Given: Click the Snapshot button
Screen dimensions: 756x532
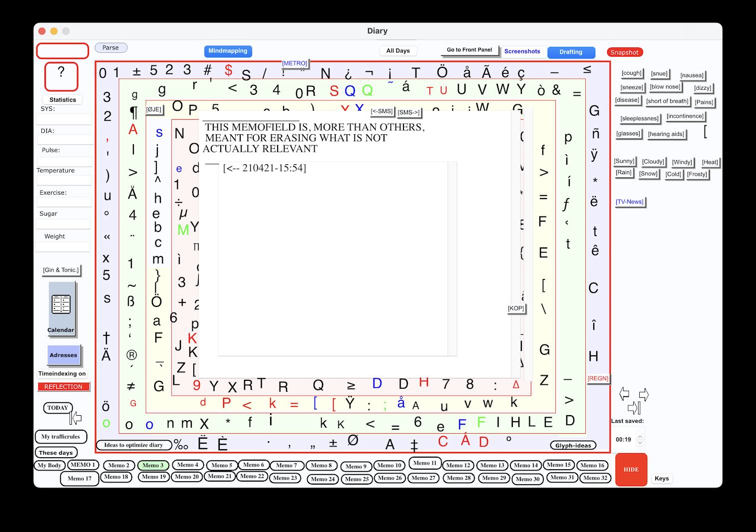Looking at the screenshot, I should point(624,52).
